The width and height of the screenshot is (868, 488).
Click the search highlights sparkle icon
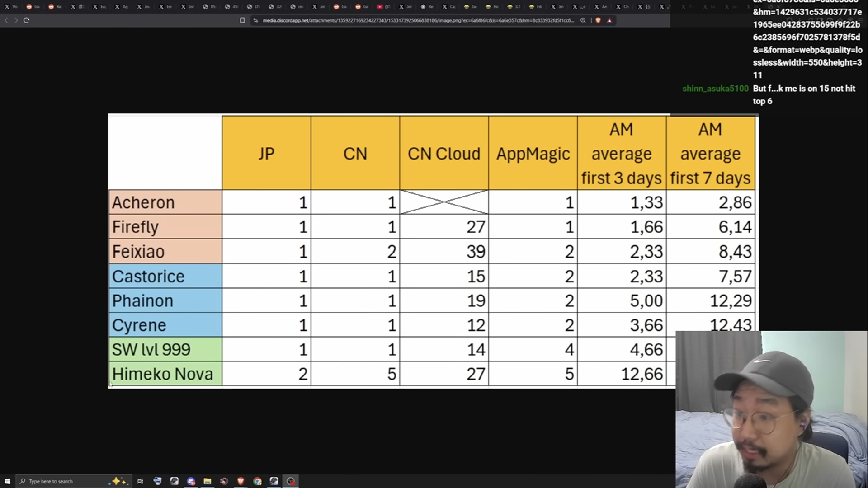118,481
